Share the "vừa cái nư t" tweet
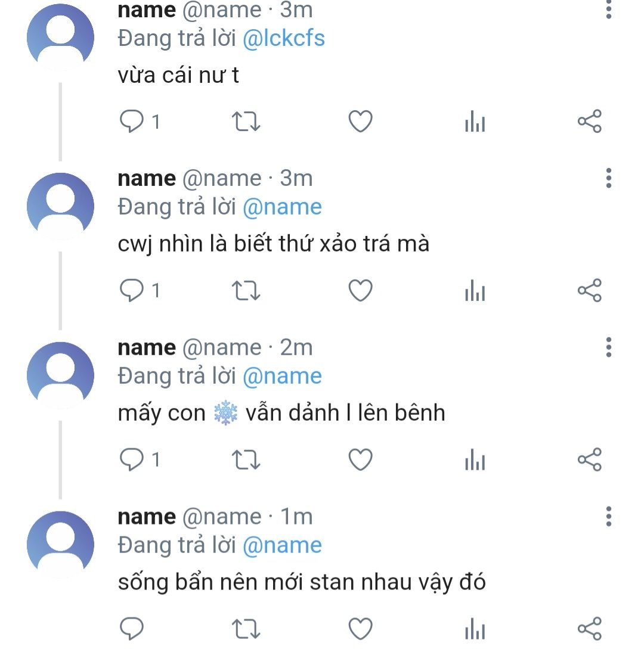The image size is (644, 649). click(x=589, y=122)
